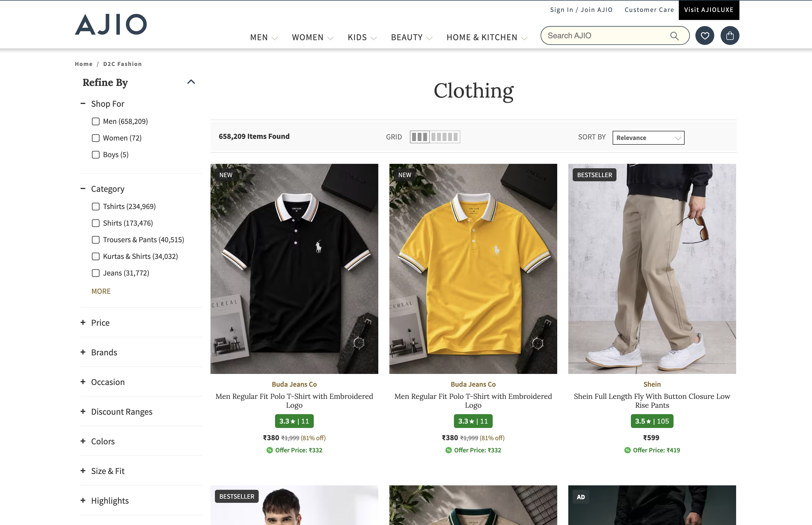
Task: Switch to five-column grid view
Action: (x=444, y=137)
